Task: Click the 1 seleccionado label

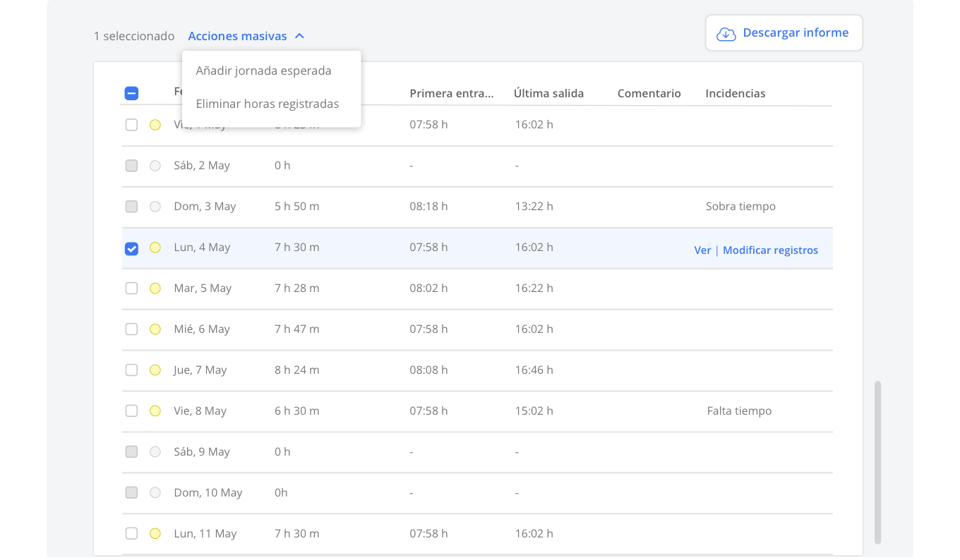Action: 134,36
